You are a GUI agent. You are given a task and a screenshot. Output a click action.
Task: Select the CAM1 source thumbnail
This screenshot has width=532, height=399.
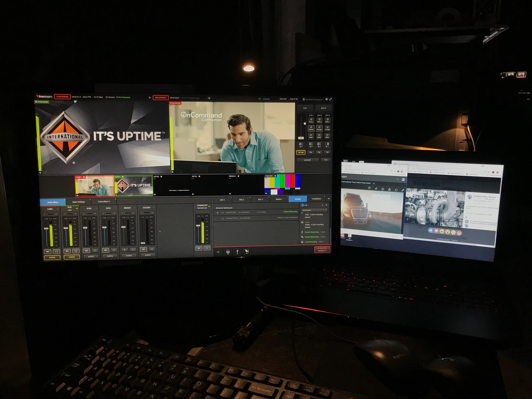(94, 186)
